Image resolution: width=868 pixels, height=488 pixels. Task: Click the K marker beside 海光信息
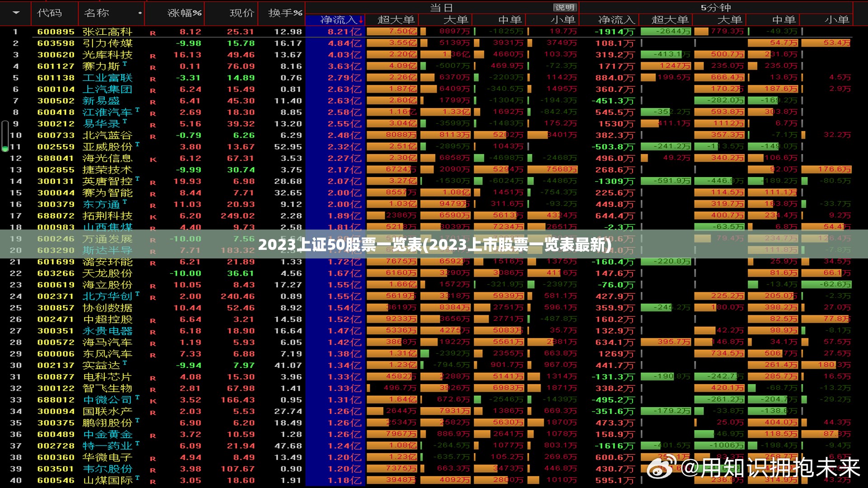click(x=153, y=160)
